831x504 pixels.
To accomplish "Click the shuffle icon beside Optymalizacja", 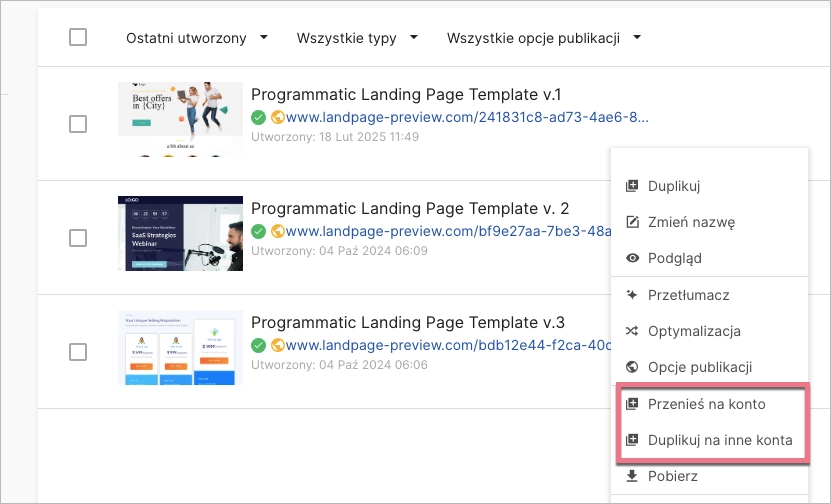I will (631, 331).
